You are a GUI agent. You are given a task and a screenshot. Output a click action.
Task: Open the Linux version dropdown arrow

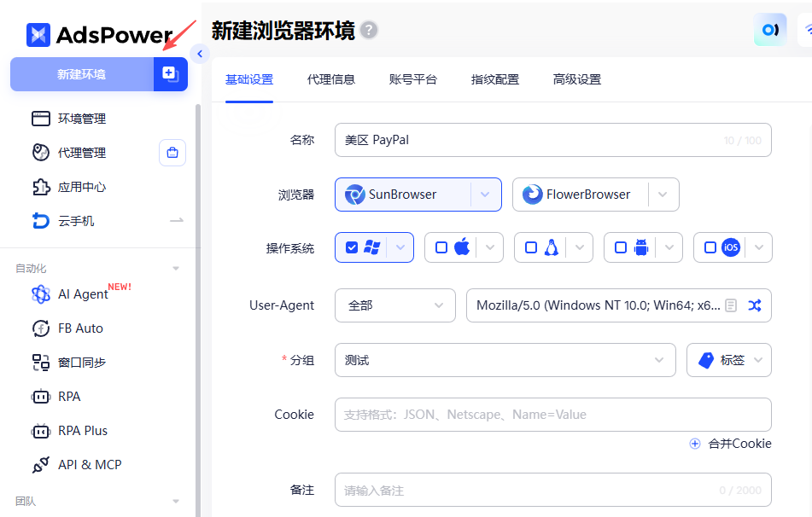[x=580, y=247]
